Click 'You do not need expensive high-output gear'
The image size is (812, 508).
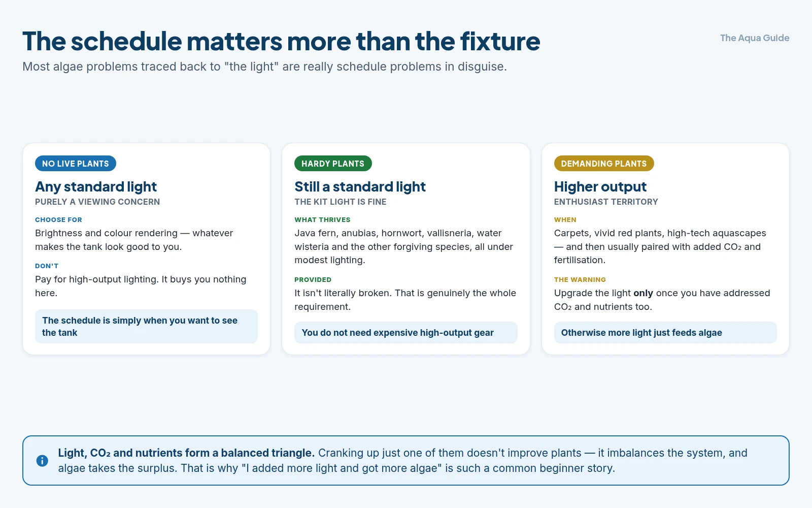point(406,333)
